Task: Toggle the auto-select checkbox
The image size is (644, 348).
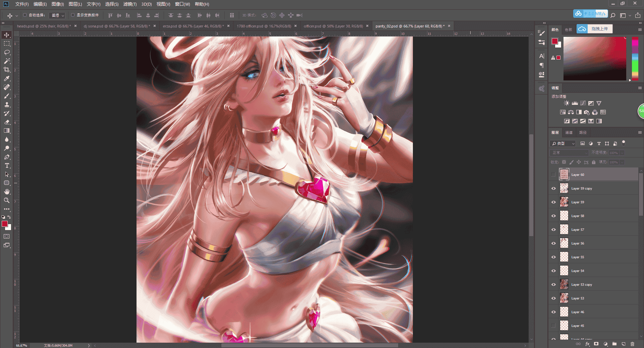Action: point(25,15)
